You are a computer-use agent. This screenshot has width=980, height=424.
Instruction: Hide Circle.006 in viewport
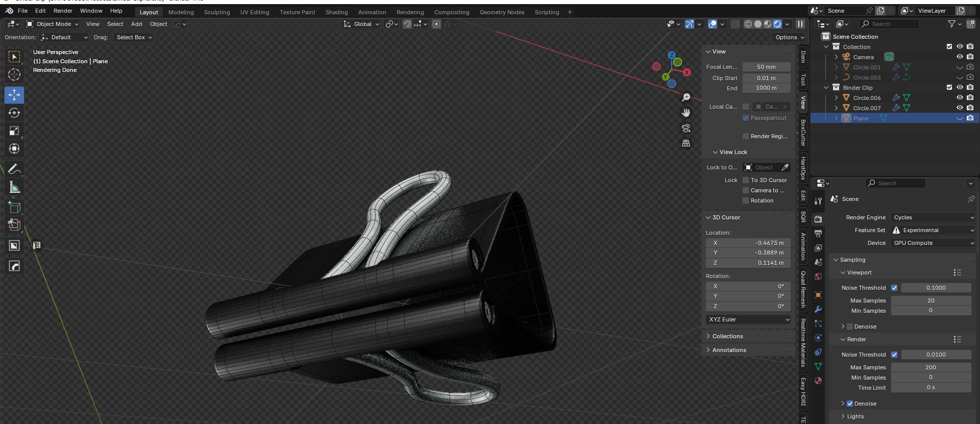(x=960, y=97)
